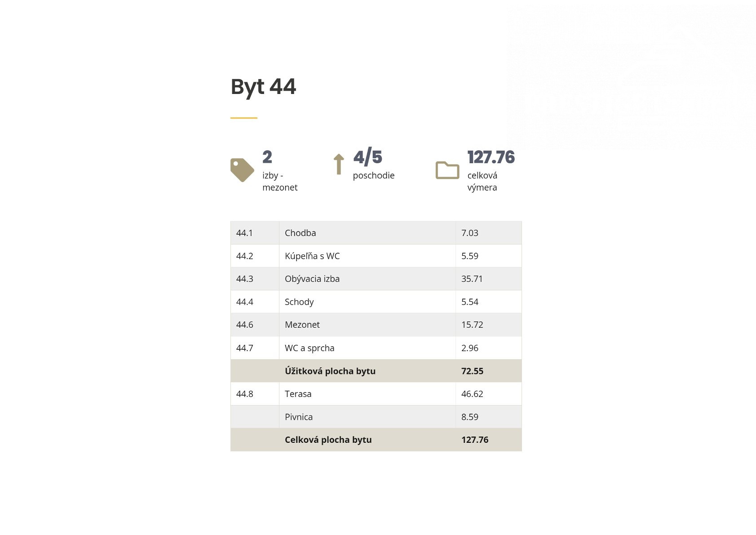Click the WC a sprcha entry
This screenshot has height=535, width=756.
point(309,348)
